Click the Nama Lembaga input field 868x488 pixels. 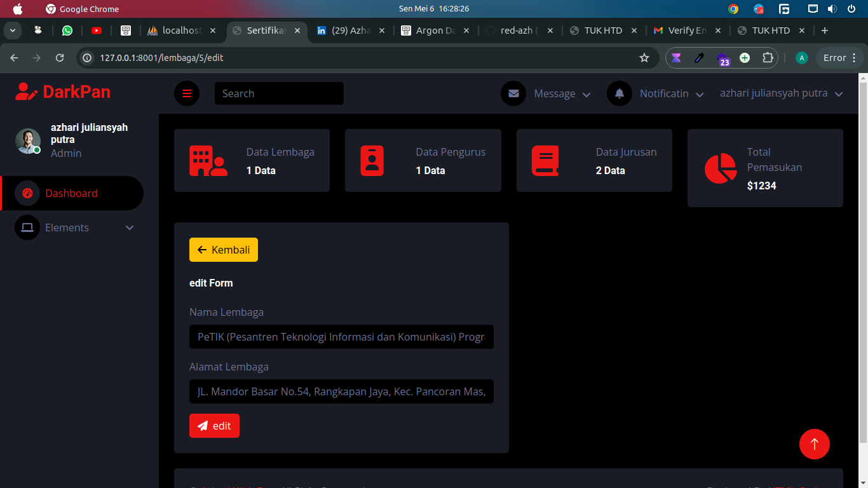[x=341, y=337]
